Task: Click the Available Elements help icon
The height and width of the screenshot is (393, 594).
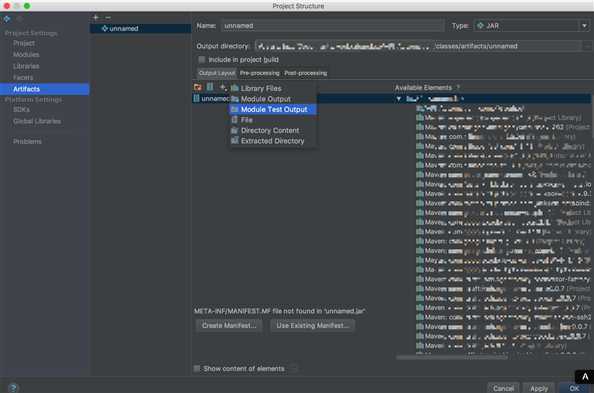Action: [458, 88]
